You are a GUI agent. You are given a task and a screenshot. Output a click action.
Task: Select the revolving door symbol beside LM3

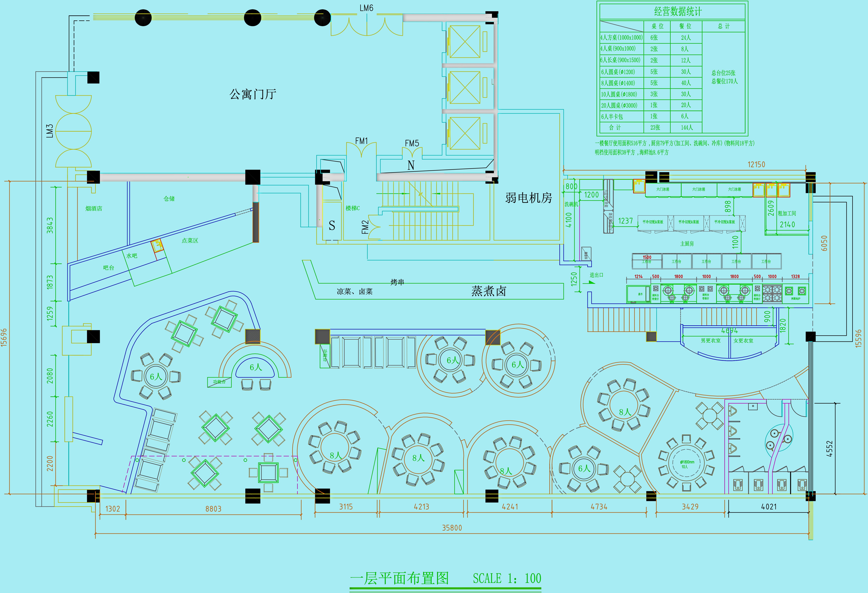click(x=74, y=131)
